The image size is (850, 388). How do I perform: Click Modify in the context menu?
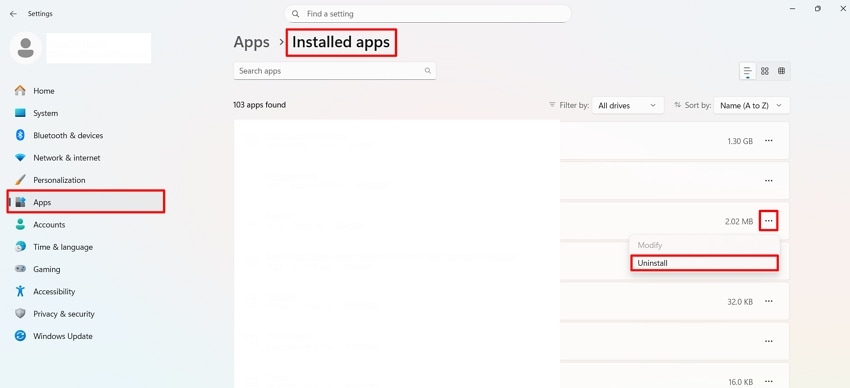pyautogui.click(x=704, y=245)
